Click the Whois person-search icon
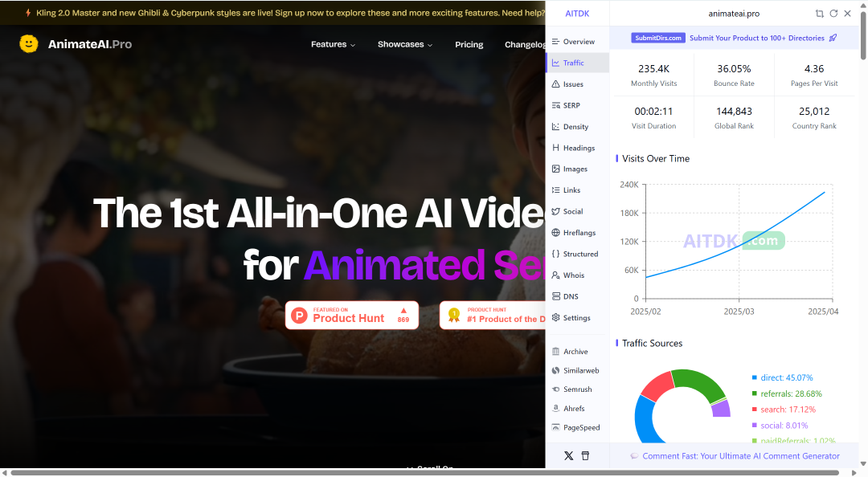 [x=556, y=275]
